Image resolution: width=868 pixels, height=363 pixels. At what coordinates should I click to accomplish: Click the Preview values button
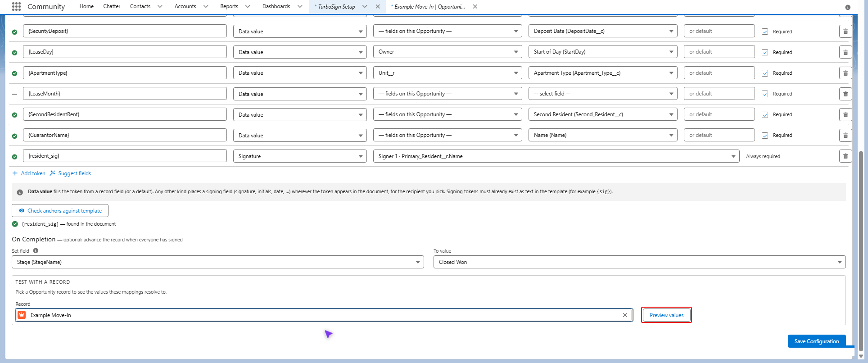pyautogui.click(x=666, y=315)
